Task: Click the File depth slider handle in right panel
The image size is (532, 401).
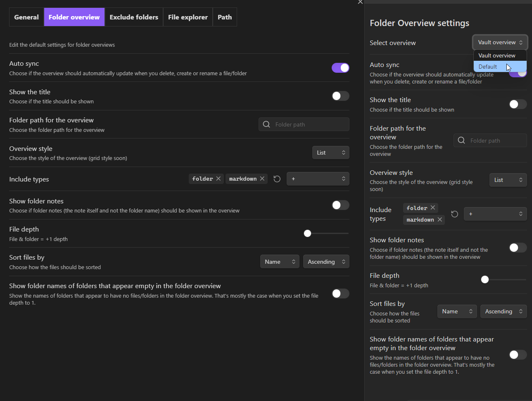Action: click(x=485, y=280)
